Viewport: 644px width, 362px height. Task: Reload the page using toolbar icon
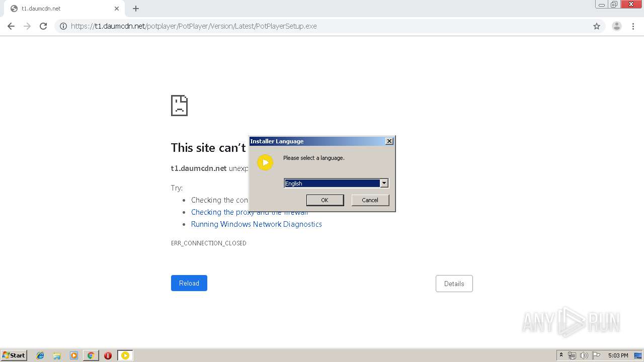(x=43, y=26)
